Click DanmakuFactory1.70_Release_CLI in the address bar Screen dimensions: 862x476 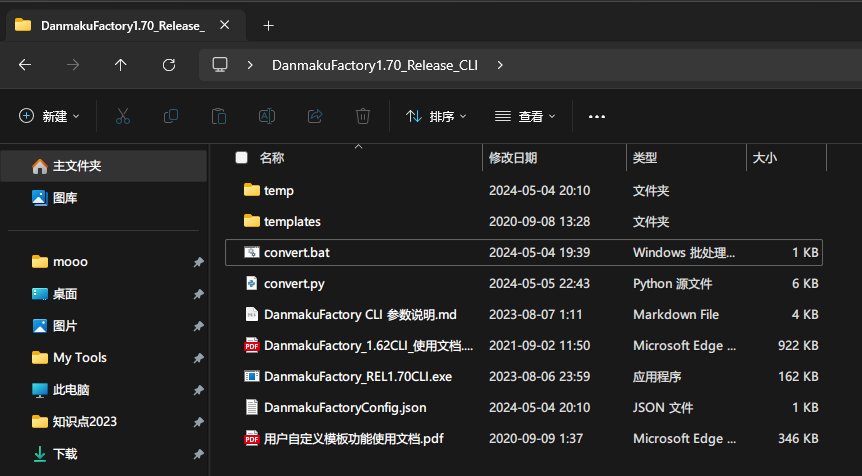(375, 65)
